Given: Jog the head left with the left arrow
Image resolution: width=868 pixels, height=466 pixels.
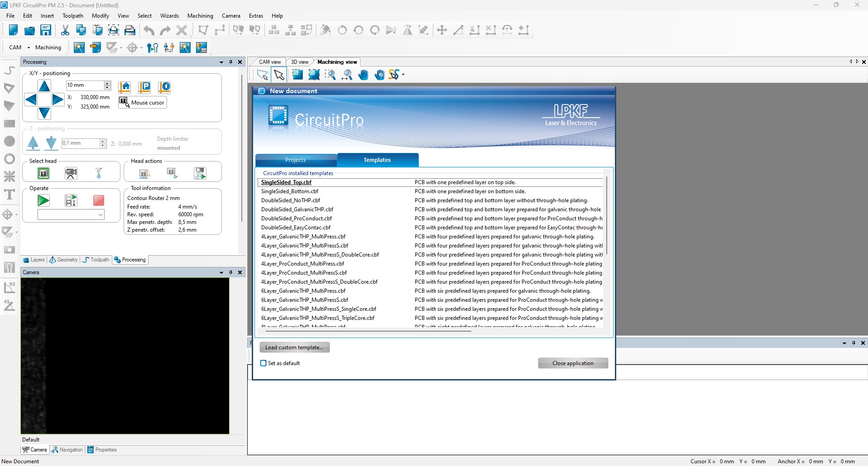Looking at the screenshot, I should [31, 99].
